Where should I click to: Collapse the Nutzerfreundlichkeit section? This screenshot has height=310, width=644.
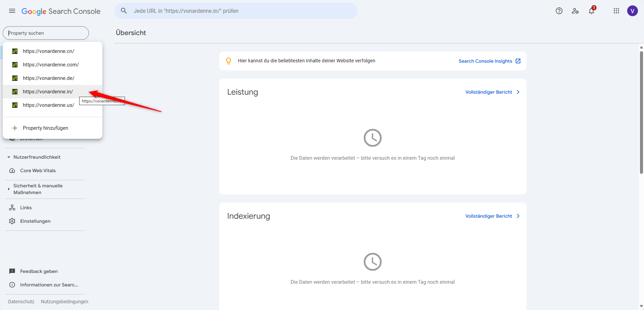(8, 157)
